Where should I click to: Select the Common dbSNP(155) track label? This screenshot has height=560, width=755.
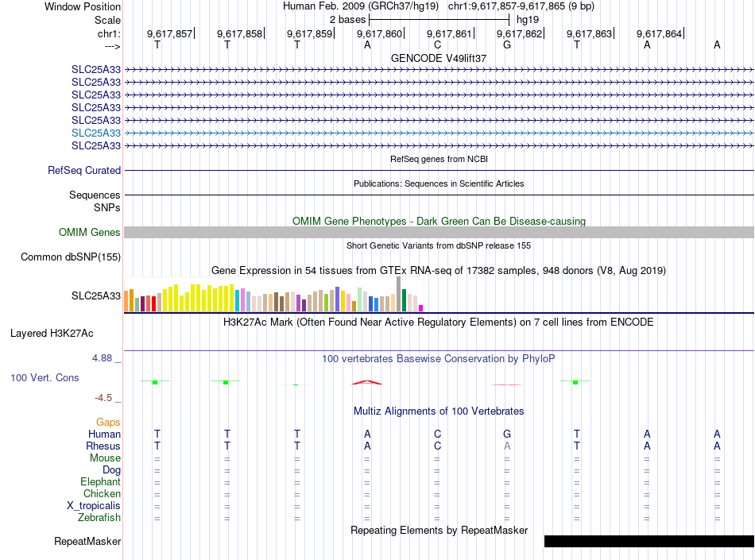pos(70,257)
